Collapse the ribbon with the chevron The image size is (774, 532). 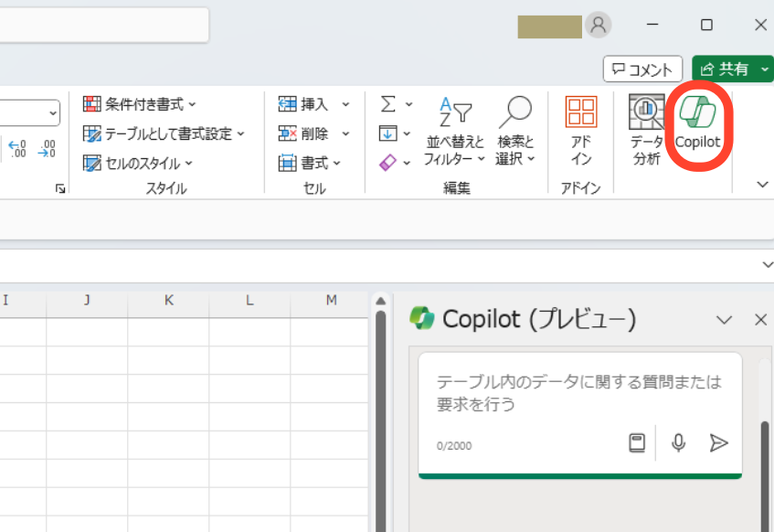pyautogui.click(x=763, y=185)
